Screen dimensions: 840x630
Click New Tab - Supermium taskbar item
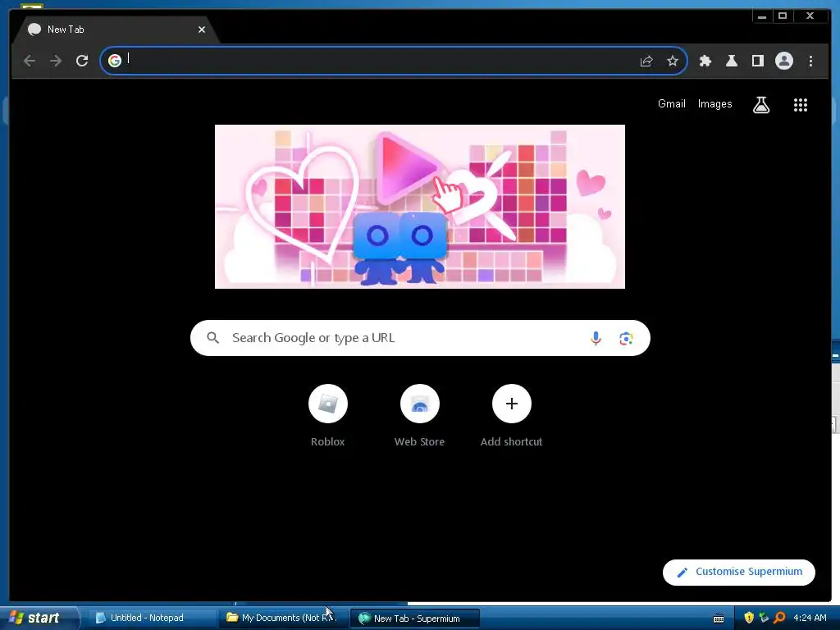coord(415,619)
